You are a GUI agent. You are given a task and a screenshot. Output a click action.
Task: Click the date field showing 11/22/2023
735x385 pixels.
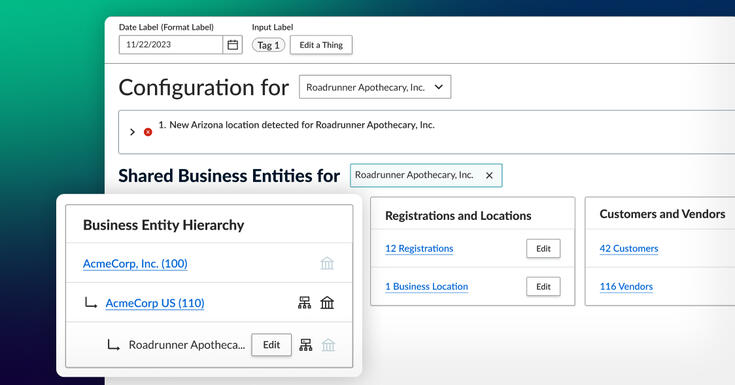(171, 45)
